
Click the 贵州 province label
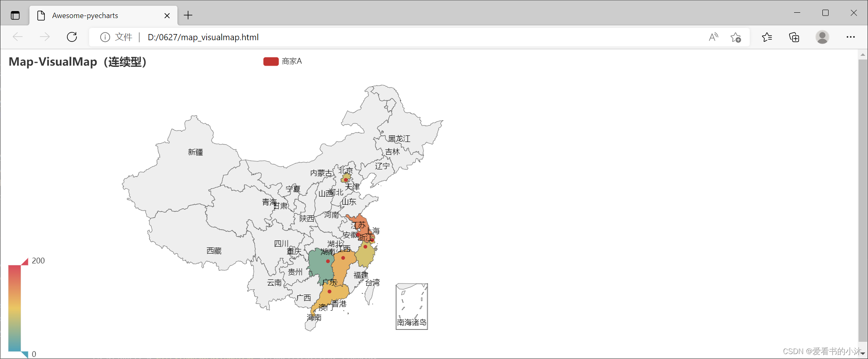click(295, 272)
